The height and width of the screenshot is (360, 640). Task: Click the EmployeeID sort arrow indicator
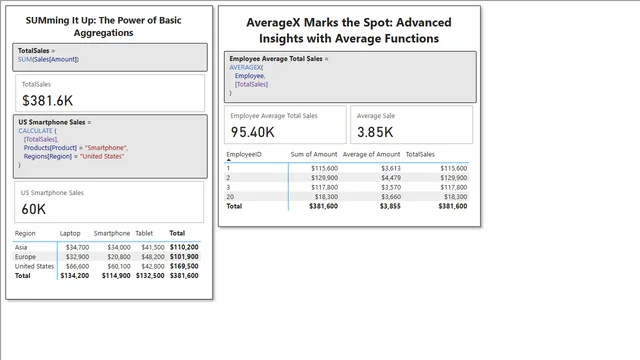point(229,160)
